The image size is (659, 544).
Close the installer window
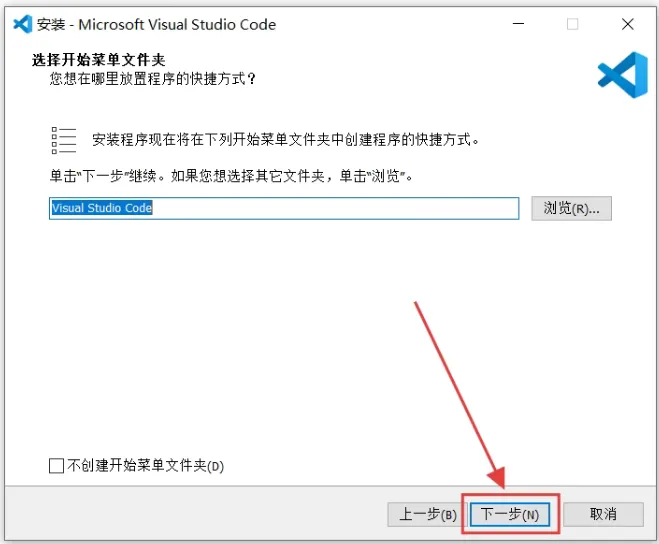coord(627,24)
